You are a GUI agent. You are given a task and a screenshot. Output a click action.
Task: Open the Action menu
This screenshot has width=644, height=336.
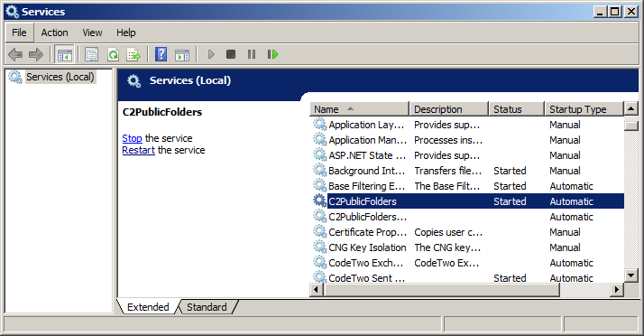54,33
